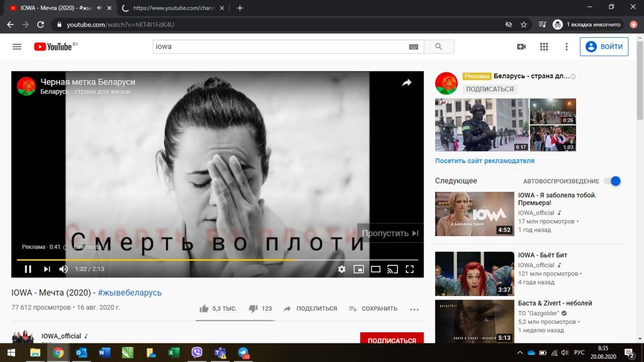Skip to the next video in player
Image resolution: width=644 pixels, height=362 pixels.
coord(47,269)
